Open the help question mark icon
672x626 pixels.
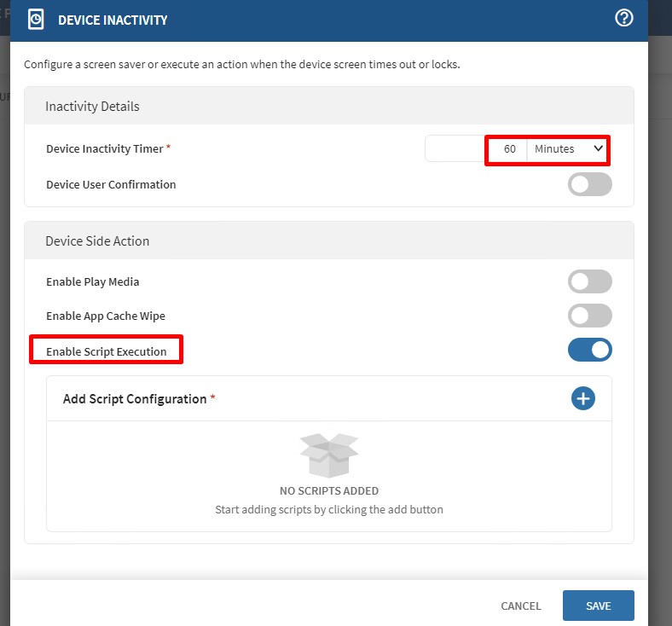(624, 18)
